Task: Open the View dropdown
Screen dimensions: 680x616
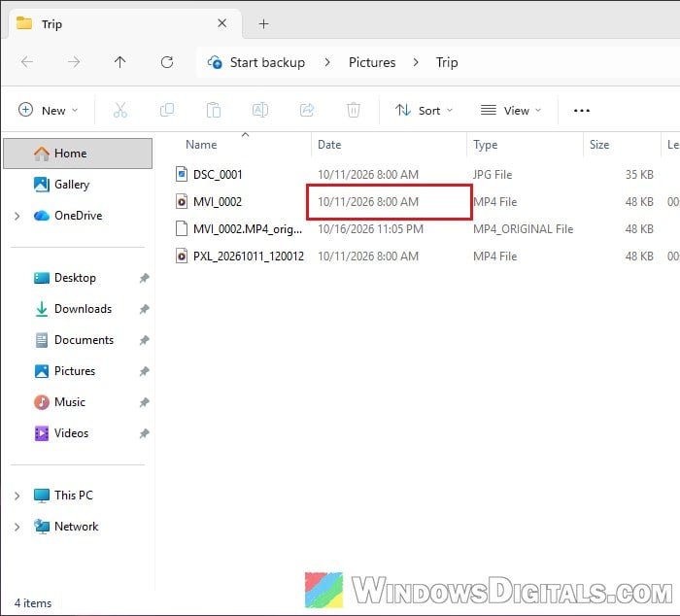Action: click(510, 110)
